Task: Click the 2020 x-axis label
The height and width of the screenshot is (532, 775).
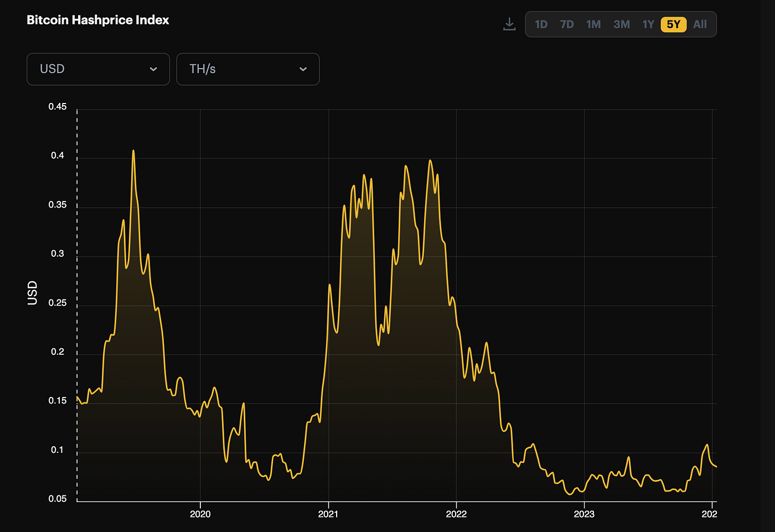Action: coord(200,514)
